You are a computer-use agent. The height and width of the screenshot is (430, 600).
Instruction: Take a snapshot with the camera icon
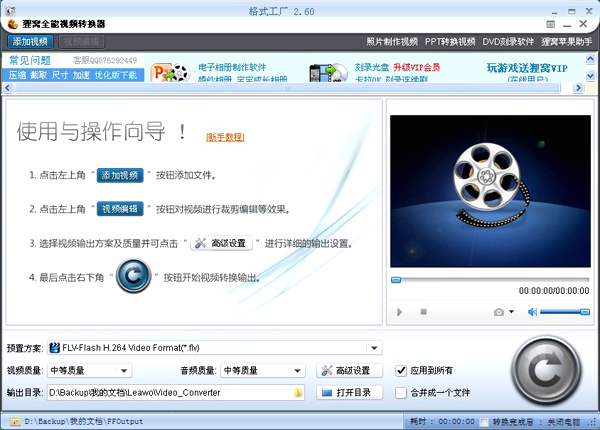tap(499, 312)
